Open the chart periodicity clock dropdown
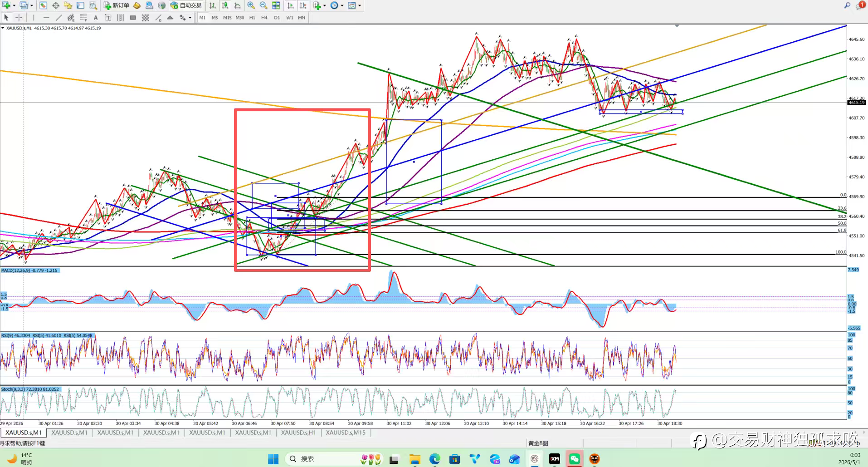 tap(342, 5)
